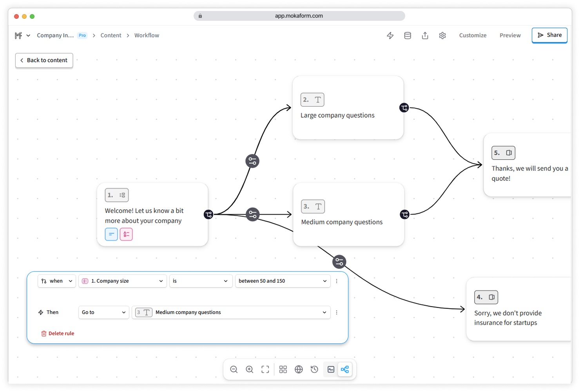Image resolution: width=580 pixels, height=392 pixels.
Task: Select the 'Large company questions' node card
Action: [x=348, y=108]
